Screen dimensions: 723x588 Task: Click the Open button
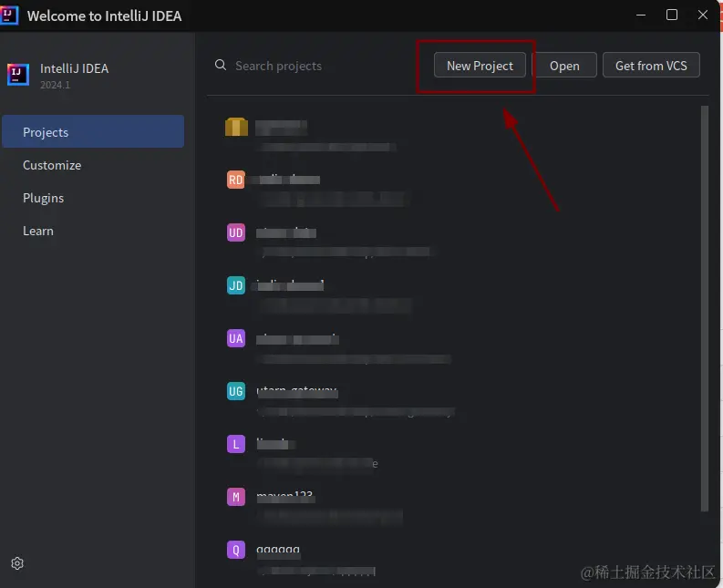pos(564,66)
